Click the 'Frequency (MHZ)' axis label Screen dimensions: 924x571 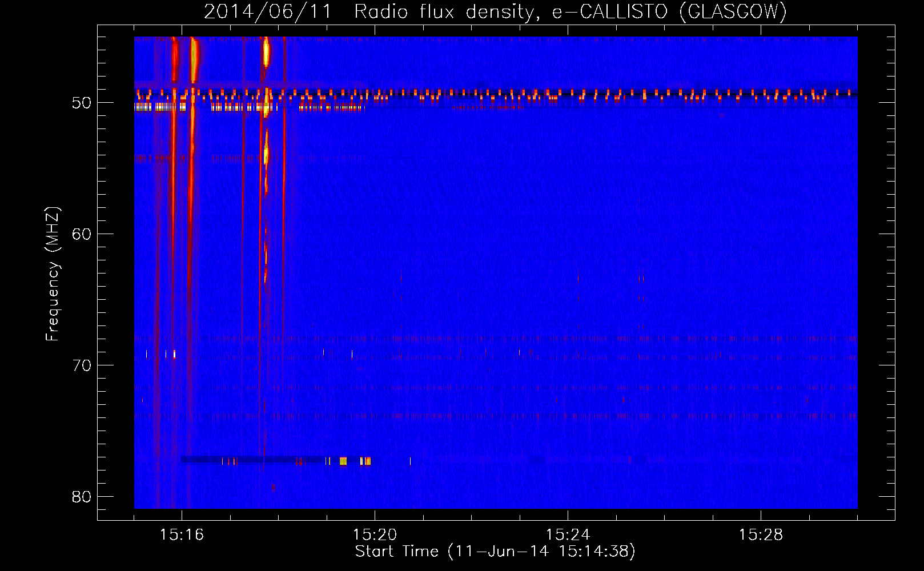pyautogui.click(x=53, y=274)
